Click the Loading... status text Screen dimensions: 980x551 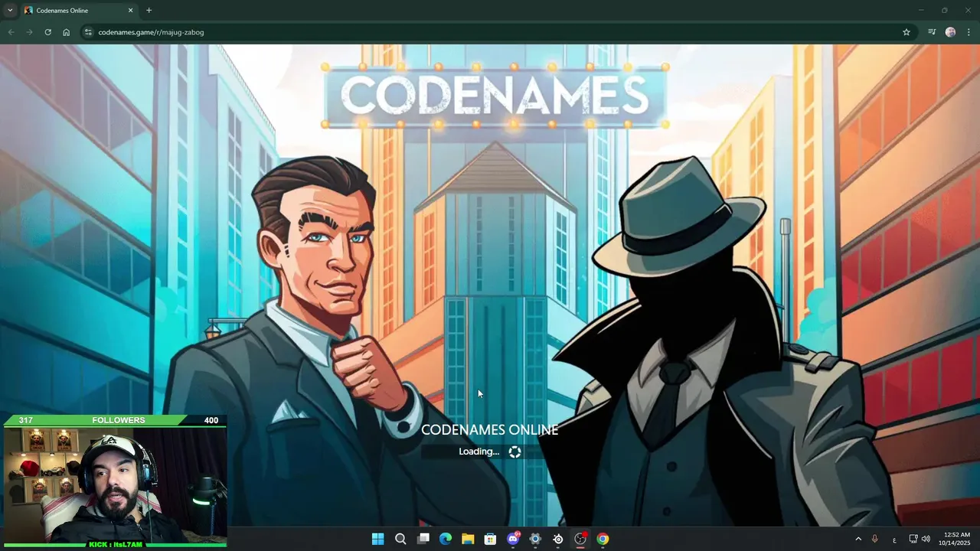(479, 452)
